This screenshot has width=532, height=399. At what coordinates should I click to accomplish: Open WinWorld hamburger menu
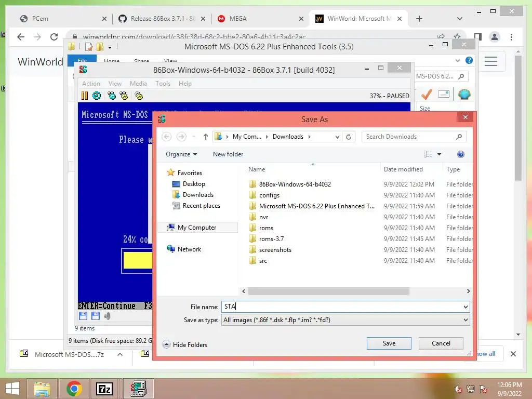pyautogui.click(x=490, y=61)
